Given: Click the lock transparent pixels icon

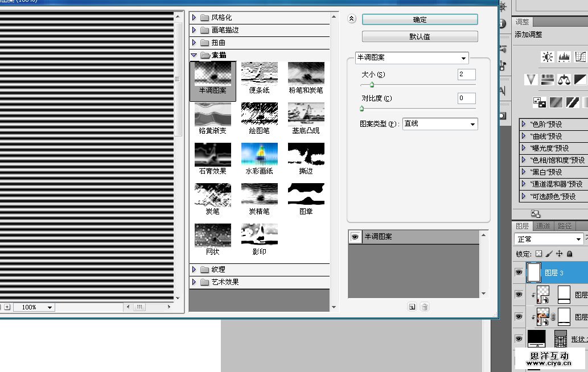Looking at the screenshot, I should click(x=538, y=254).
